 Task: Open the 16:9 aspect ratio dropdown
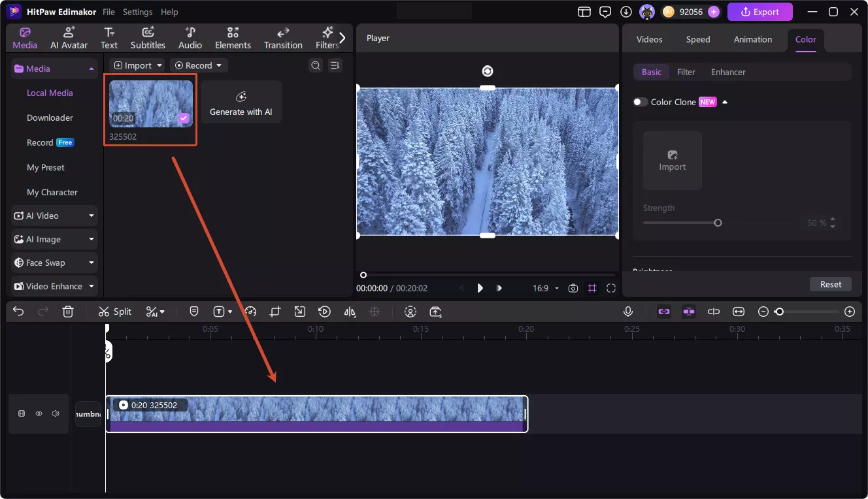coord(546,288)
